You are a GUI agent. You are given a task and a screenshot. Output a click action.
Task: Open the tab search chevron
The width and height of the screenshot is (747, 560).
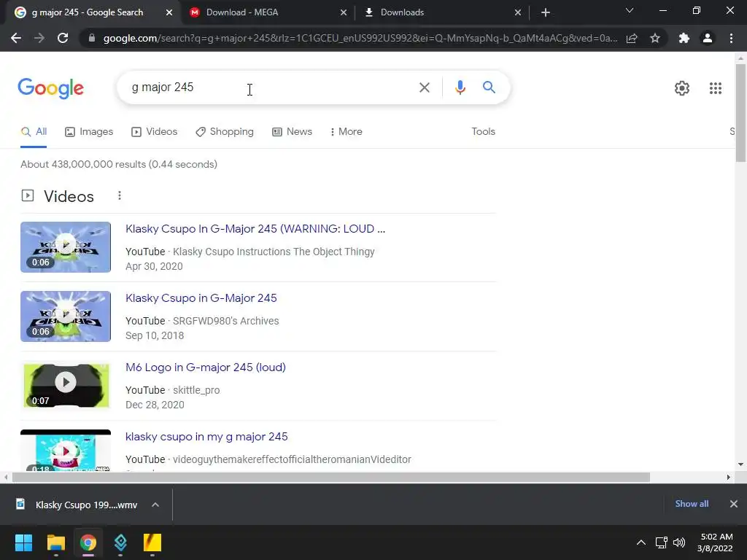(630, 10)
